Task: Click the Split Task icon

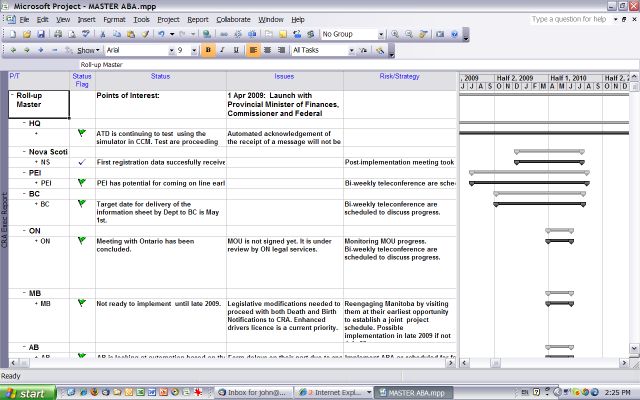Action: click(x=252, y=35)
